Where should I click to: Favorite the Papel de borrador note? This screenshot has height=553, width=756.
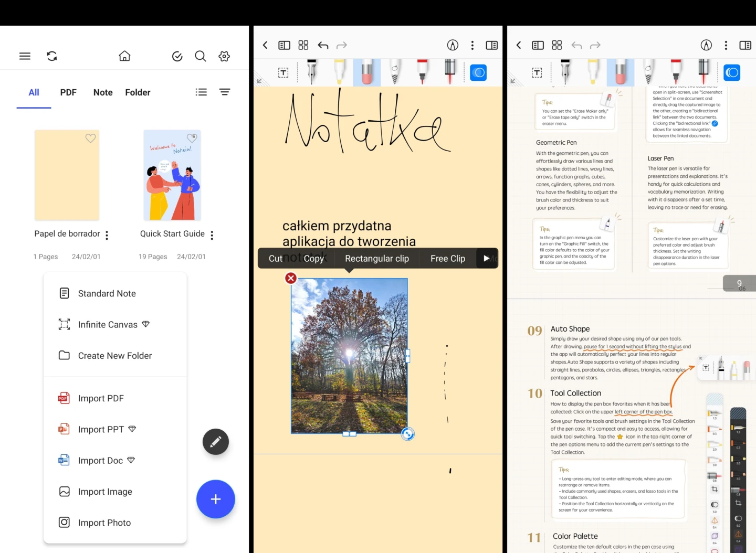91,139
